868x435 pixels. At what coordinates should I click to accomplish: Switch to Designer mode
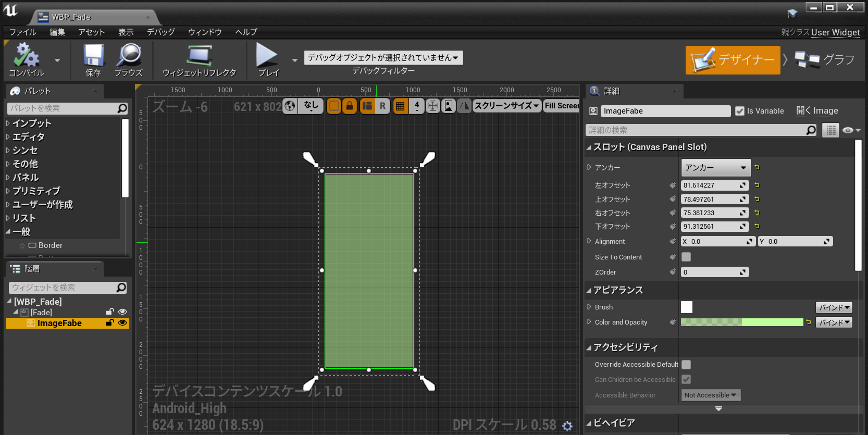733,60
